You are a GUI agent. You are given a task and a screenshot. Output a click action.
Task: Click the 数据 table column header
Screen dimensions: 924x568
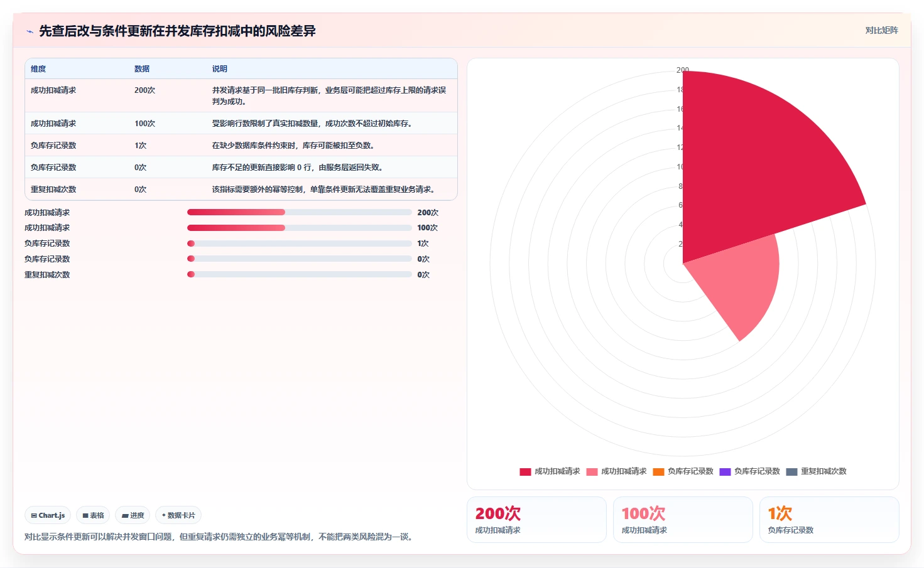click(142, 69)
